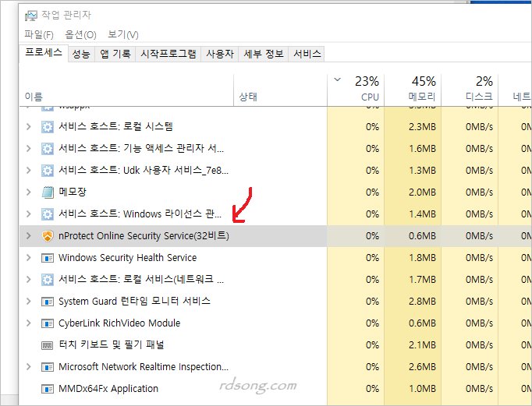
Task: Click the MMDx64Fx Application icon
Action: (x=47, y=389)
